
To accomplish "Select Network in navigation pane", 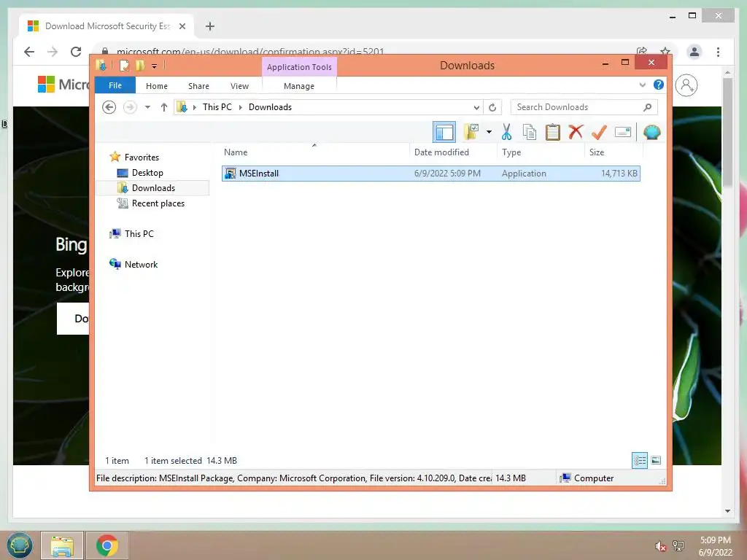I will tap(141, 264).
